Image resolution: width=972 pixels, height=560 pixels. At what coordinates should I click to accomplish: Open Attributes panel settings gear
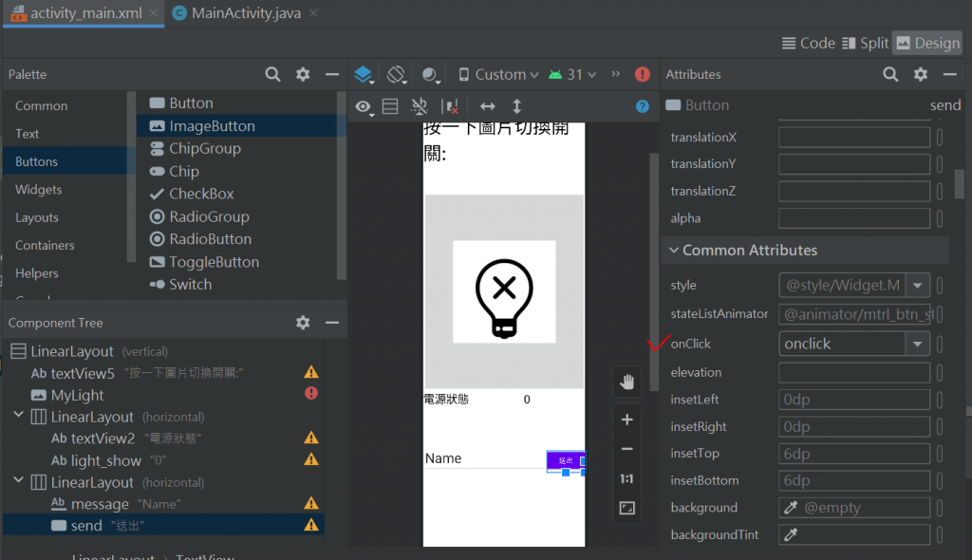click(x=921, y=74)
